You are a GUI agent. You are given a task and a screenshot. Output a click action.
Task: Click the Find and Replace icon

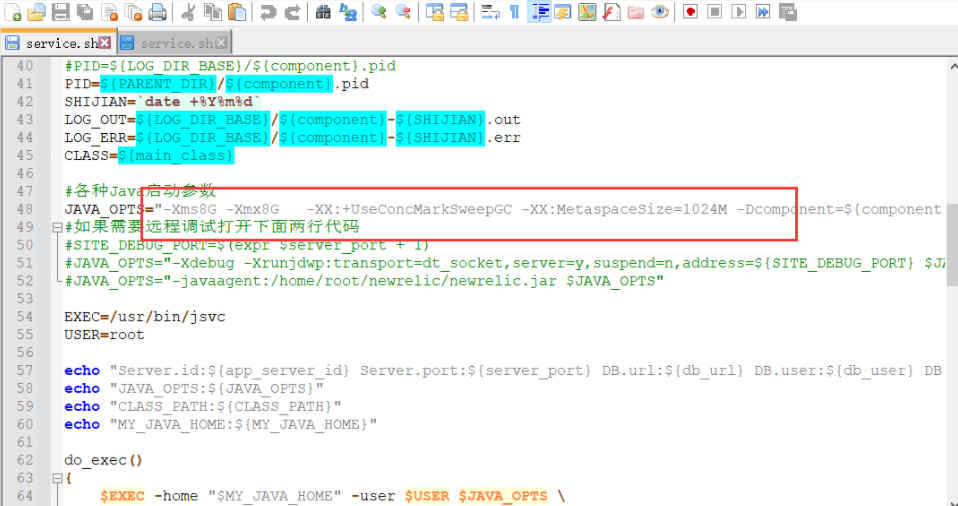tap(348, 12)
